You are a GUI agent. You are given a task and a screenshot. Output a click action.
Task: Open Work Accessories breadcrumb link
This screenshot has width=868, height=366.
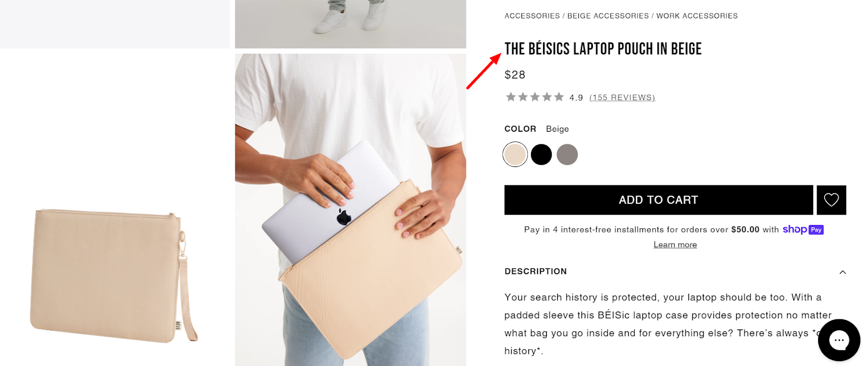click(x=697, y=16)
